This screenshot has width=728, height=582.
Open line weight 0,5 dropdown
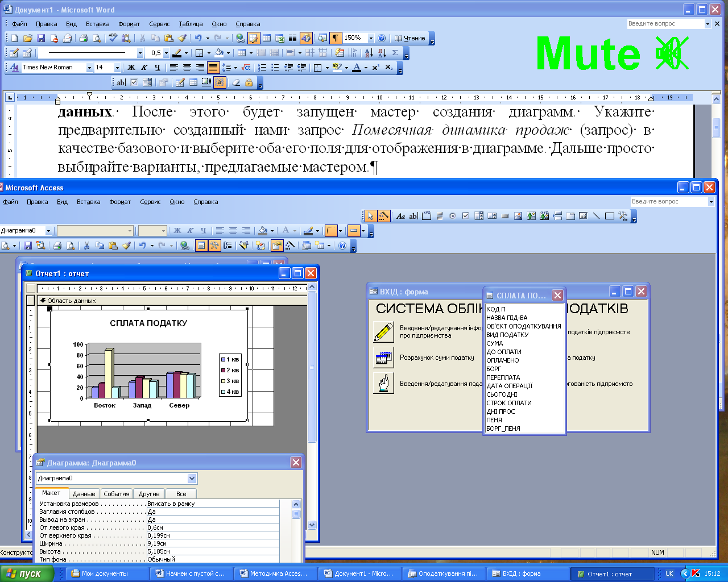pos(166,53)
